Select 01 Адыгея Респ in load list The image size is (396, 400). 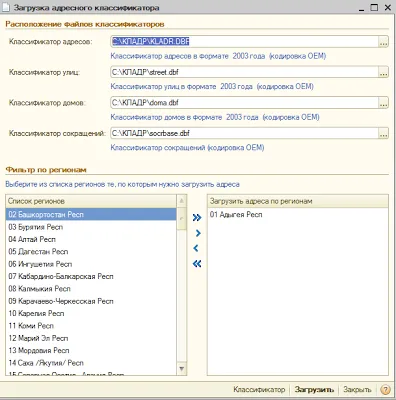pos(298,215)
